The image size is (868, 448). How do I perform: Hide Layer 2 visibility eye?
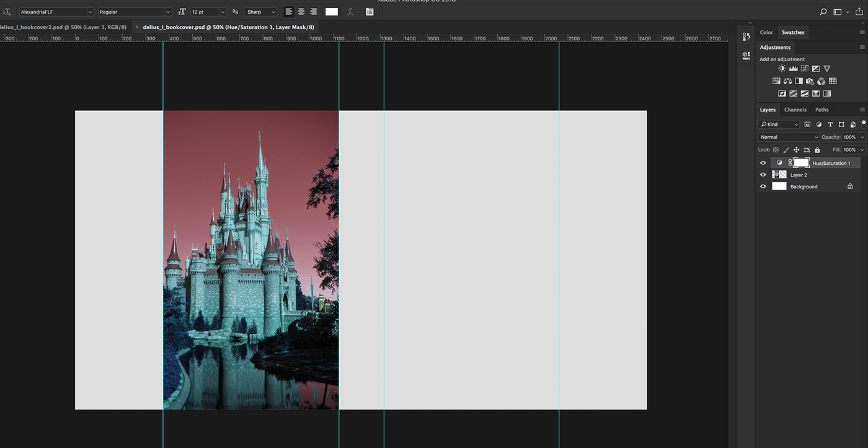pos(763,175)
